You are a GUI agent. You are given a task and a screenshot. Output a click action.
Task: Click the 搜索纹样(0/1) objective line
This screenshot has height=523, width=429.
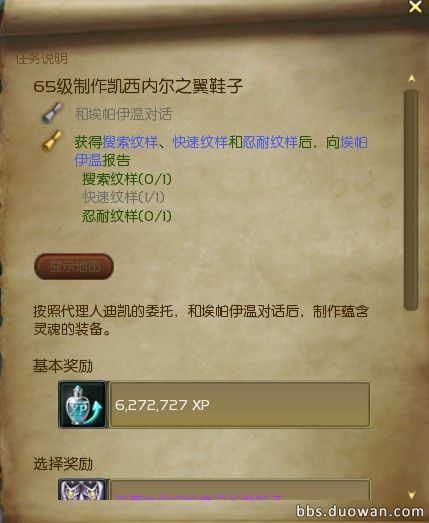[x=127, y=179]
